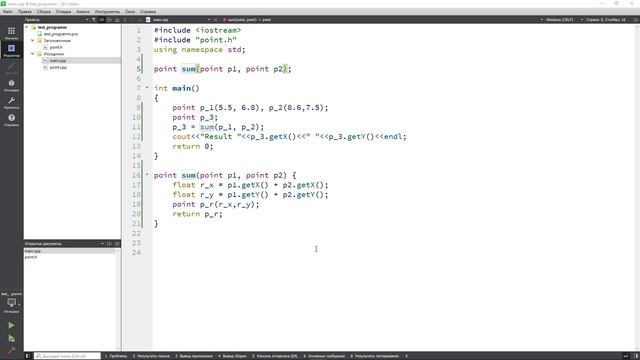The width and height of the screenshot is (640, 360).
Task: Open the Результаты тестирования output pane
Action: click(374, 356)
